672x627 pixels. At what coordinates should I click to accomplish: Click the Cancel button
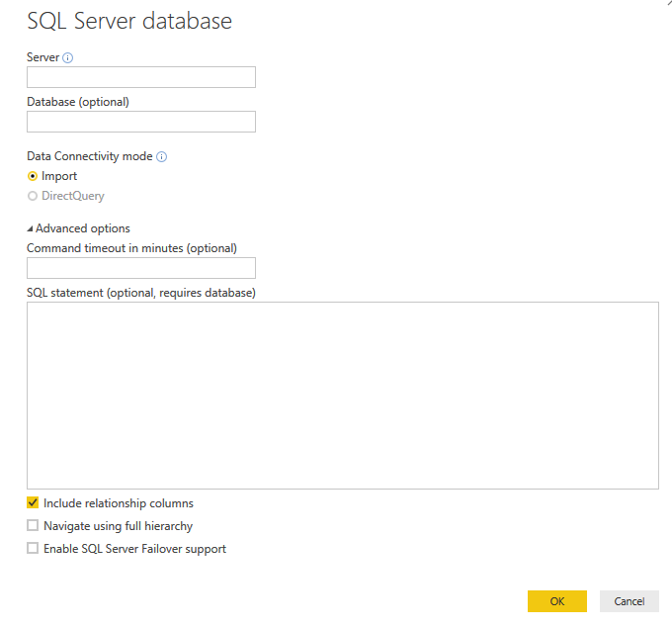[630, 601]
